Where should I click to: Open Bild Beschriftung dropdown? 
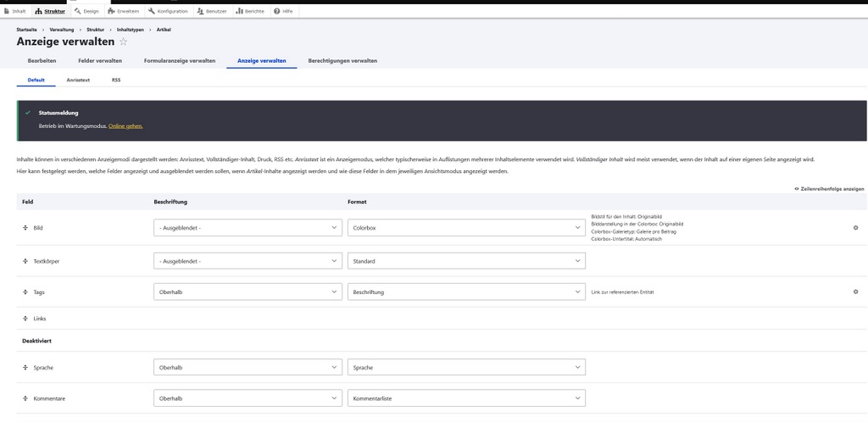248,228
